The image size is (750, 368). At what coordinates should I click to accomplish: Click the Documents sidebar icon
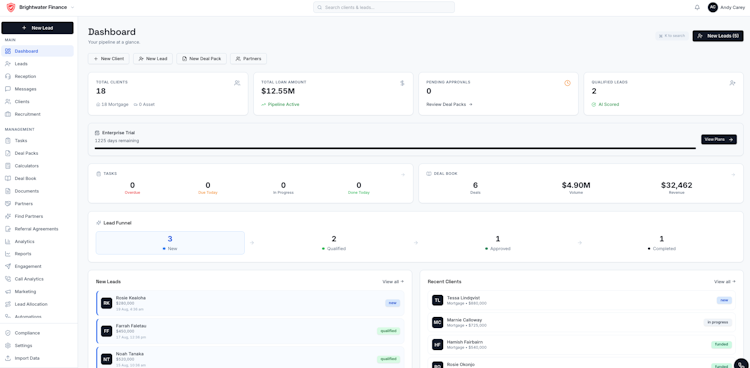(x=8, y=191)
